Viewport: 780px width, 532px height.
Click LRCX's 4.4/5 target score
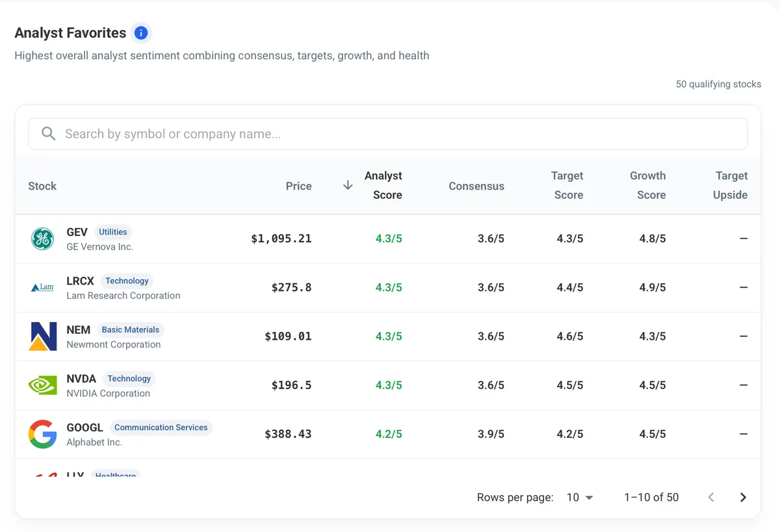(x=570, y=287)
